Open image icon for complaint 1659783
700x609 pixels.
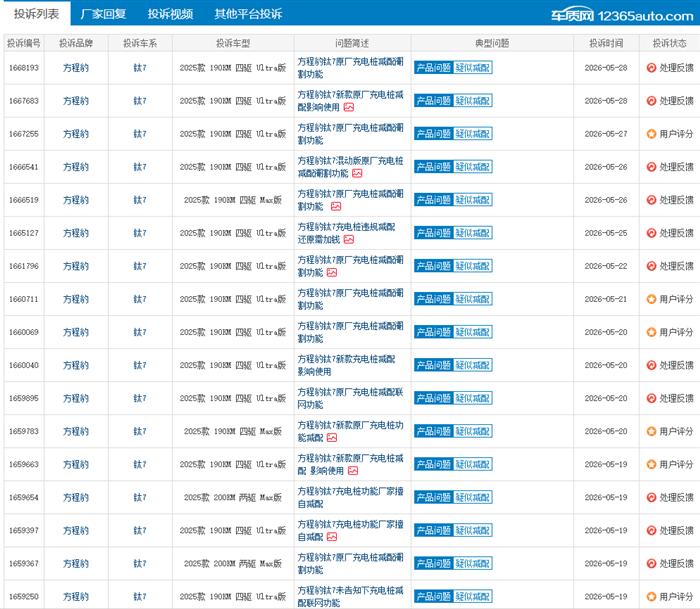click(x=332, y=438)
